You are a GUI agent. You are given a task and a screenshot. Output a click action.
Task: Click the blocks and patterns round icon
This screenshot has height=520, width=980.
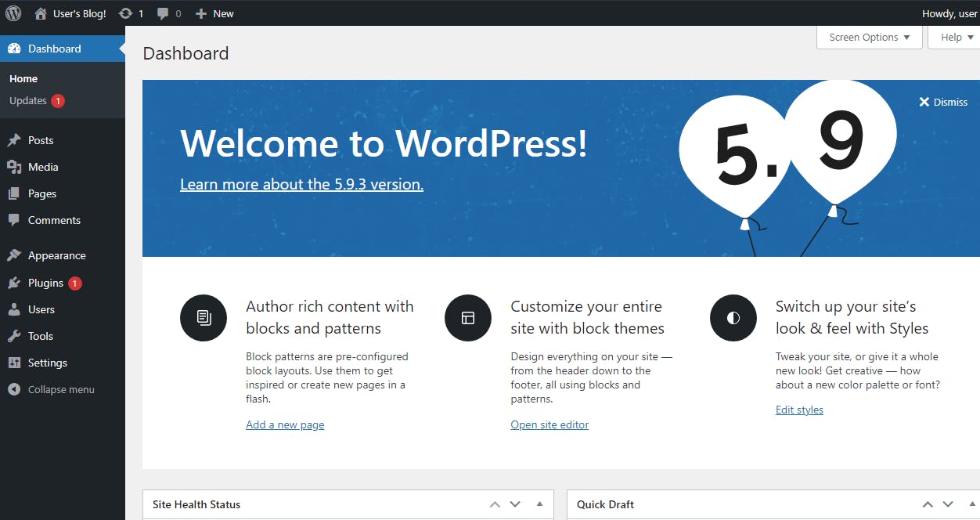click(204, 318)
